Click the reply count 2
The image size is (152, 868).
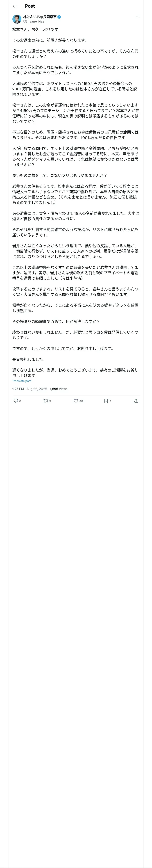tap(20, 401)
